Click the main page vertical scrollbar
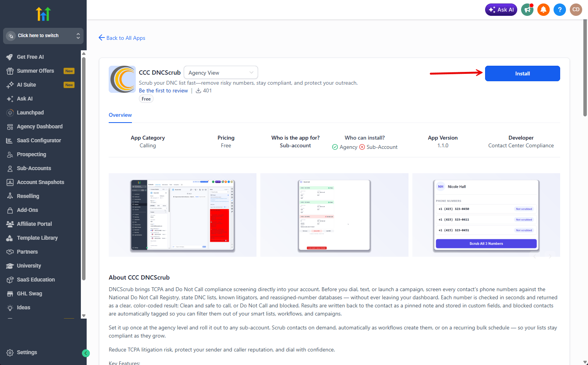 585,68
